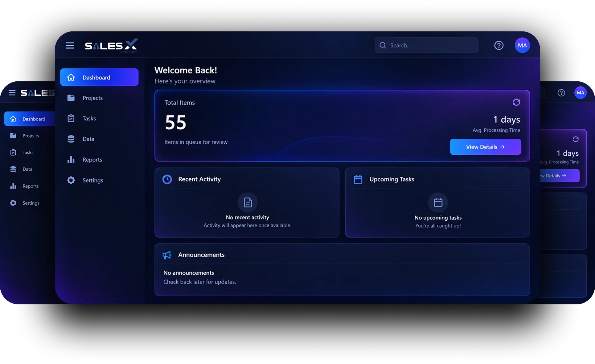Click the View Details button in the front window
This screenshot has width=595, height=364.
tap(485, 147)
